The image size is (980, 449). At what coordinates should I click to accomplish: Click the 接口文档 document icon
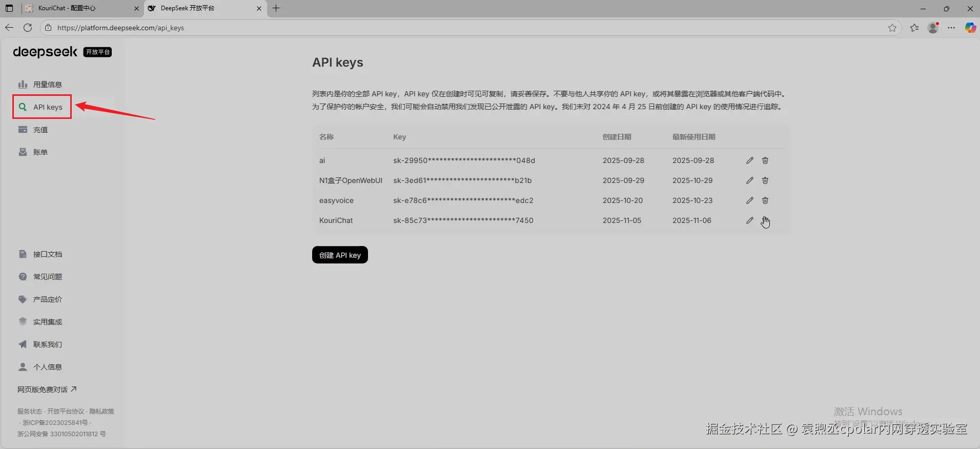[23, 254]
